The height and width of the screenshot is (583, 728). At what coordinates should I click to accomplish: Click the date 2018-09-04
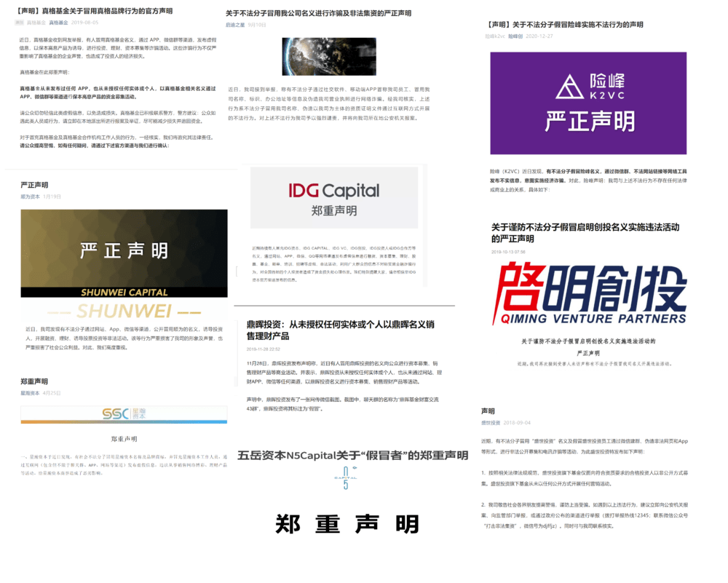(517, 423)
